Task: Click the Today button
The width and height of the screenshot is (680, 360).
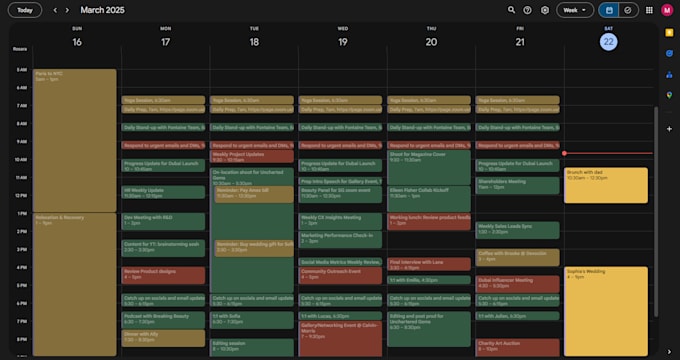Action: point(25,10)
